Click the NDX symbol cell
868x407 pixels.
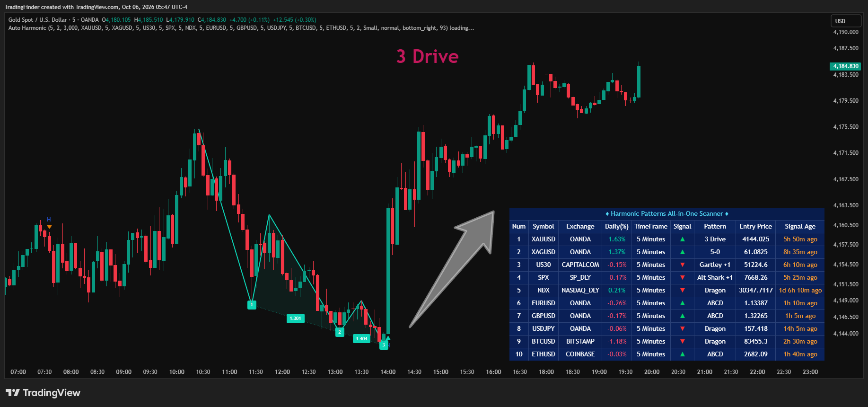544,291
